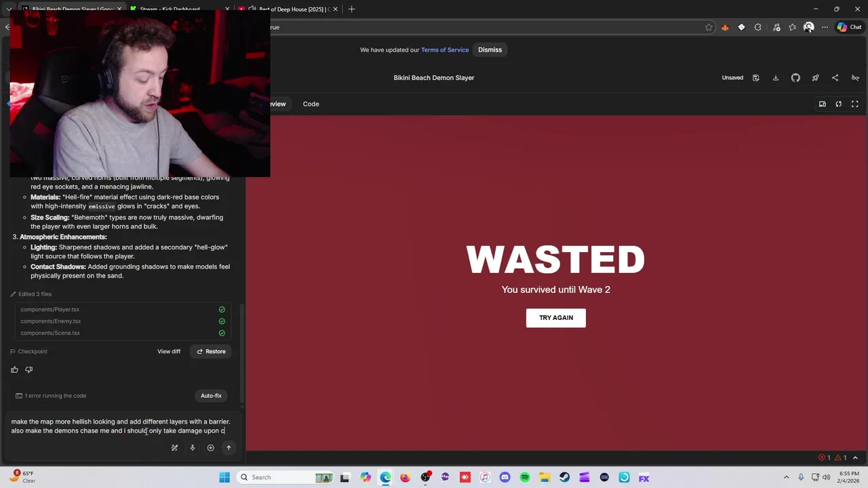Click the red error count indicator

[x=824, y=457]
